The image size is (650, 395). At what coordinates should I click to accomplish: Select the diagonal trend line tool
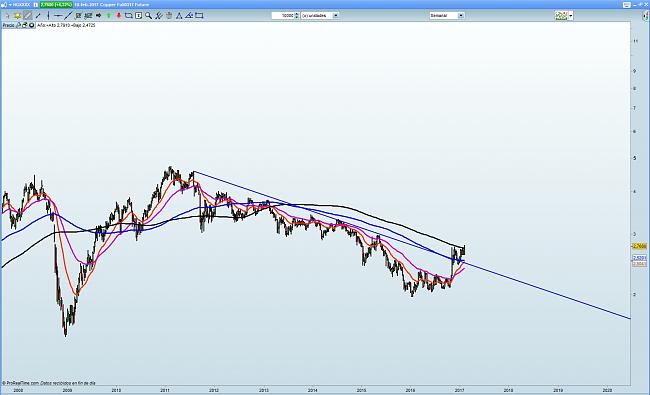[x=68, y=16]
